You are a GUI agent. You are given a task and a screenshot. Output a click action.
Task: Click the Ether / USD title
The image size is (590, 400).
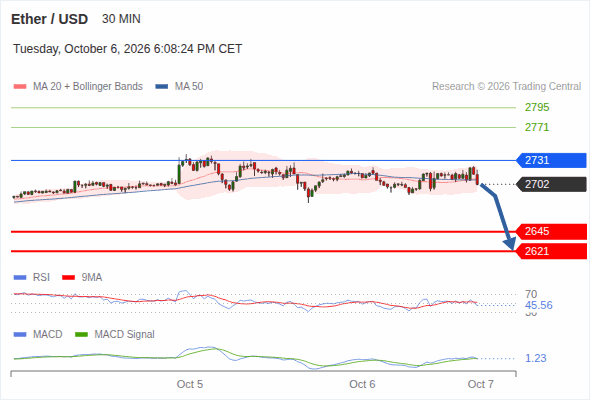(x=49, y=19)
